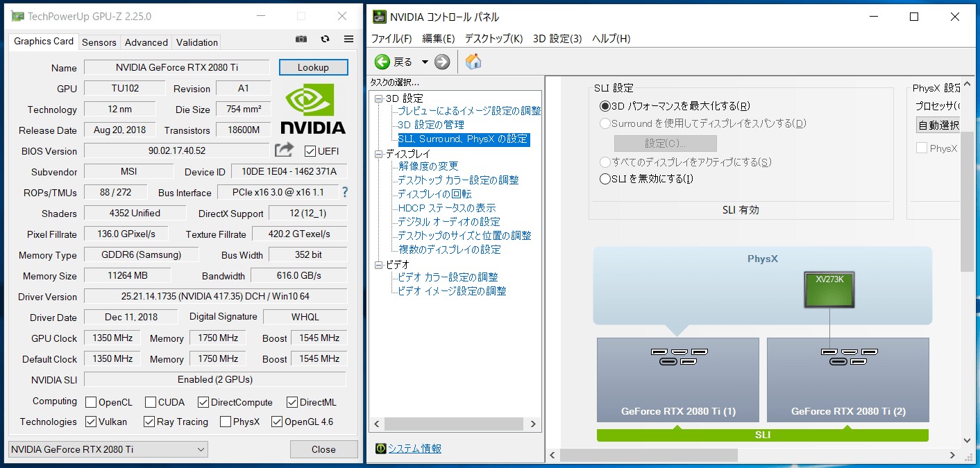The height and width of the screenshot is (468, 980).
Task: Toggle the OpenGL 4.6 checkbox
Action: pyautogui.click(x=277, y=422)
